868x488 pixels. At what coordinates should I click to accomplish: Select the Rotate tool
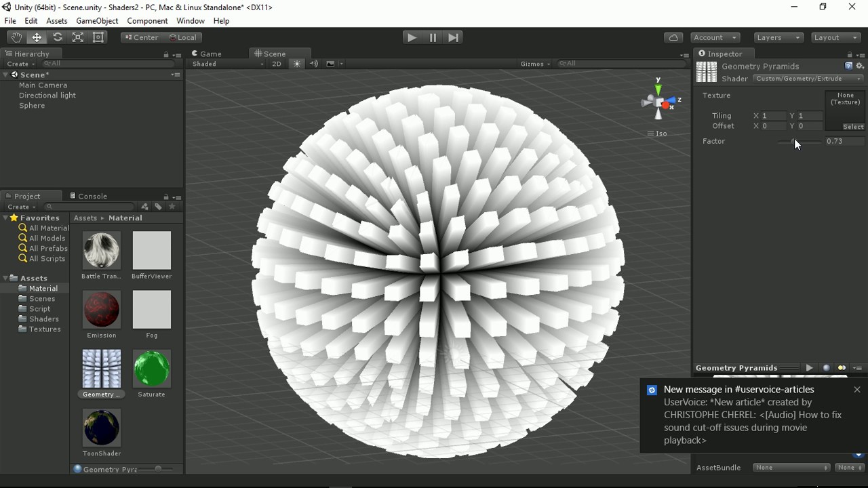57,37
